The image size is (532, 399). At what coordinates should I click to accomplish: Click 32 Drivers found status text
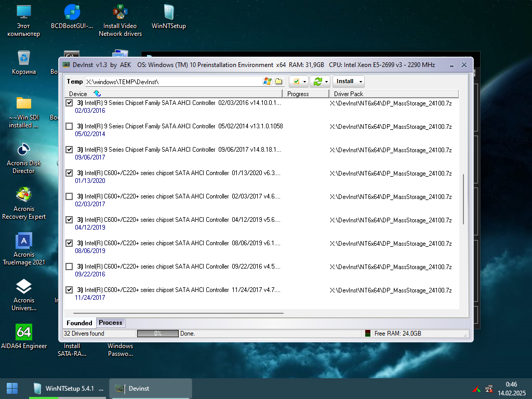84,334
